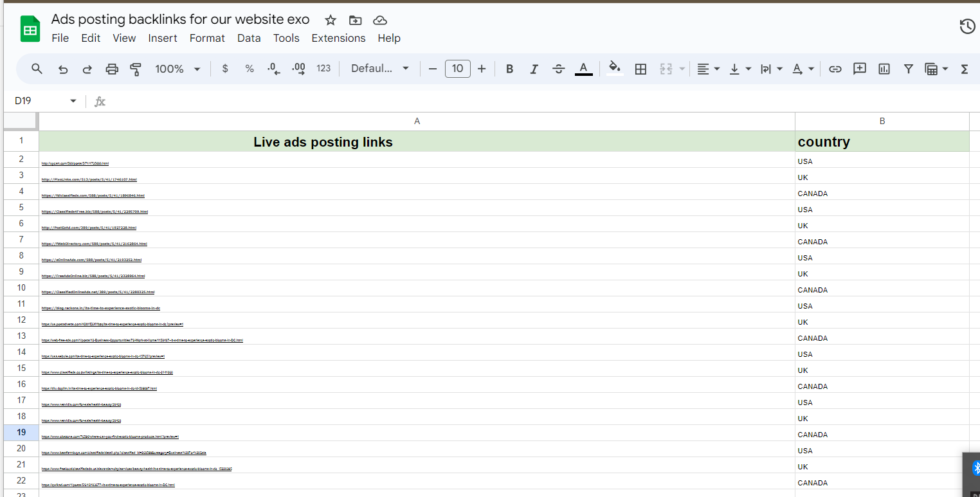Toggle bold formatting

click(509, 69)
